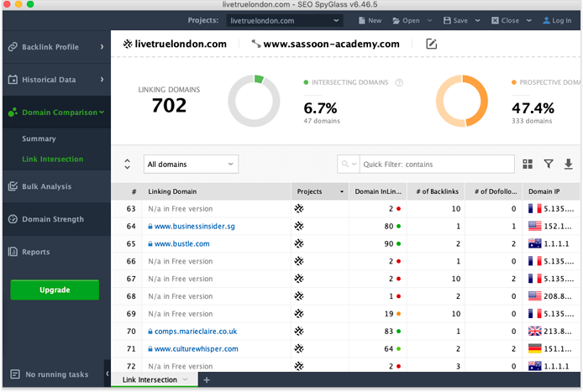Click the German flag in row 71
Viewport: 583px width, 392px height.
(534, 349)
